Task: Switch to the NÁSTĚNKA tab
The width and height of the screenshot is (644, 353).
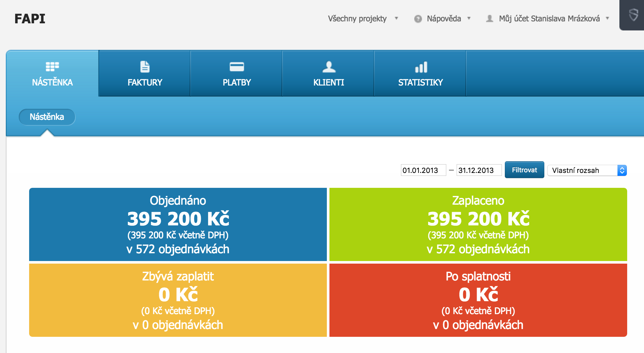Action: [52, 74]
